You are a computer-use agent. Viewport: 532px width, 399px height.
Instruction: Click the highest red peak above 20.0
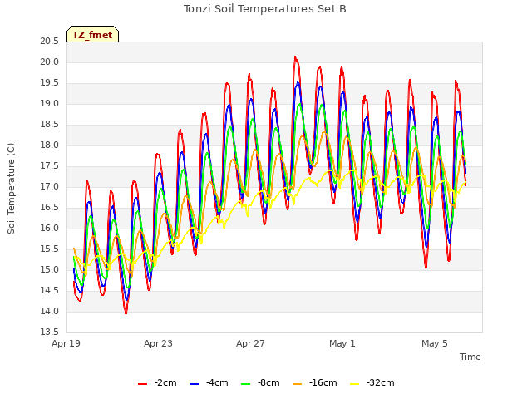pyautogui.click(x=296, y=57)
